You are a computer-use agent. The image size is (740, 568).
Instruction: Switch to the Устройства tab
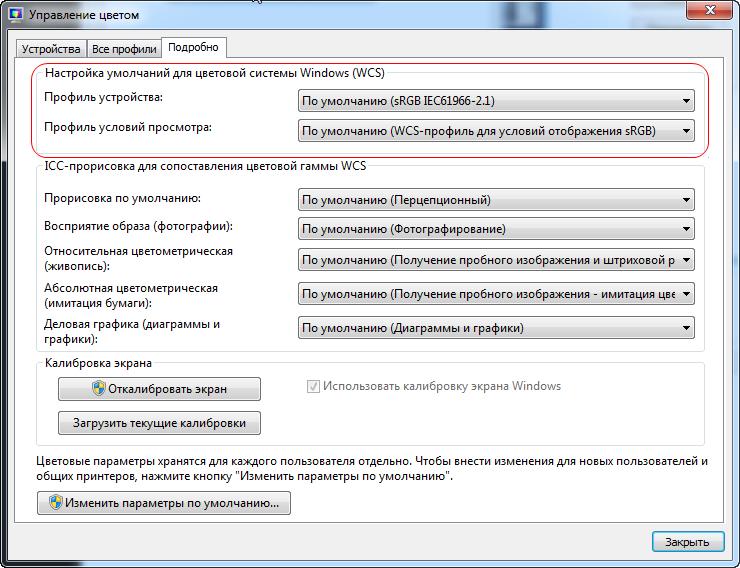[x=51, y=49]
